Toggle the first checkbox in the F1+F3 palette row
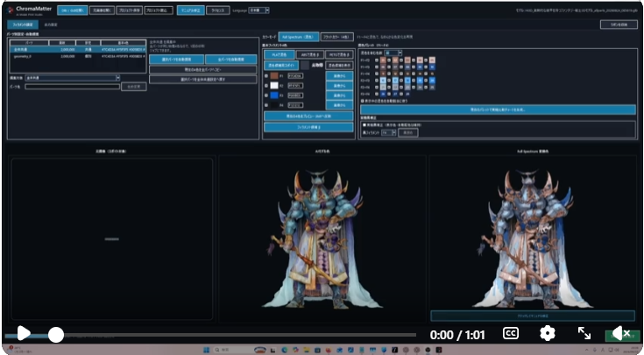Screen dimensions: 644x355 377,67
